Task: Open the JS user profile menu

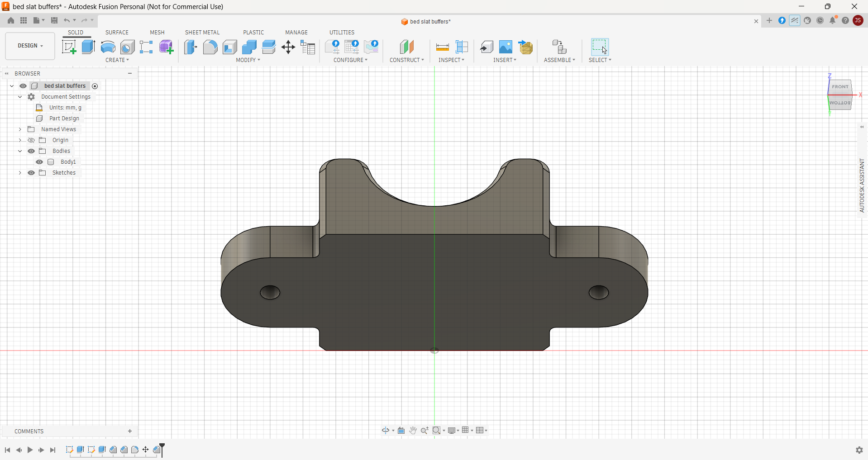Action: click(858, 20)
